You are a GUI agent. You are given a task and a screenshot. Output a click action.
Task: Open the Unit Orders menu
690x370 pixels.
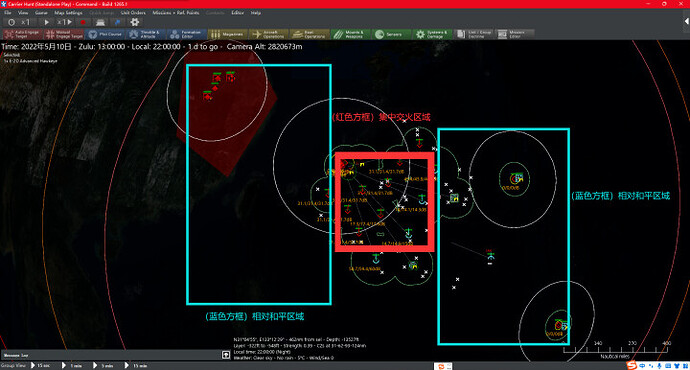pyautogui.click(x=133, y=13)
